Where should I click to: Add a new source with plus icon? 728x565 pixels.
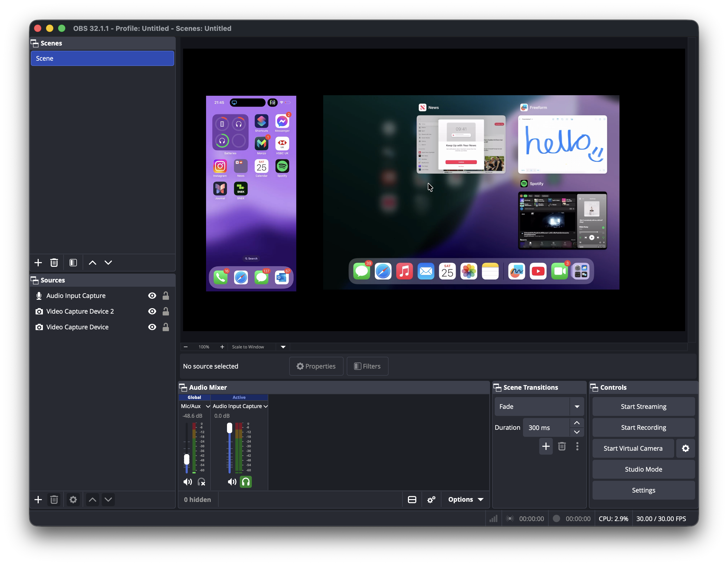point(38,499)
